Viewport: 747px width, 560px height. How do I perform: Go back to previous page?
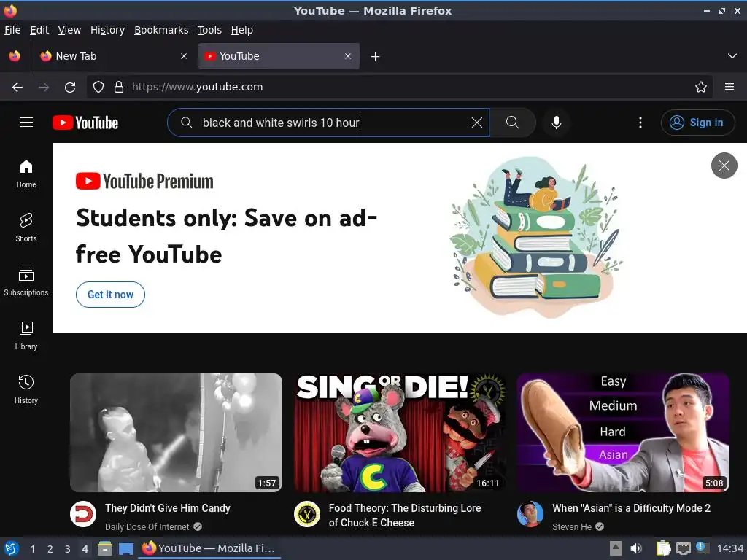[x=18, y=87]
